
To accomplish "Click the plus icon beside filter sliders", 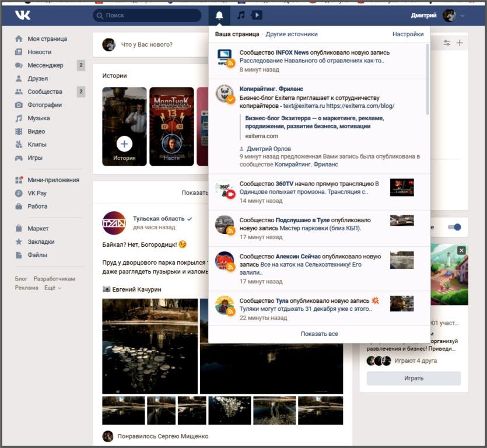I will (x=460, y=43).
